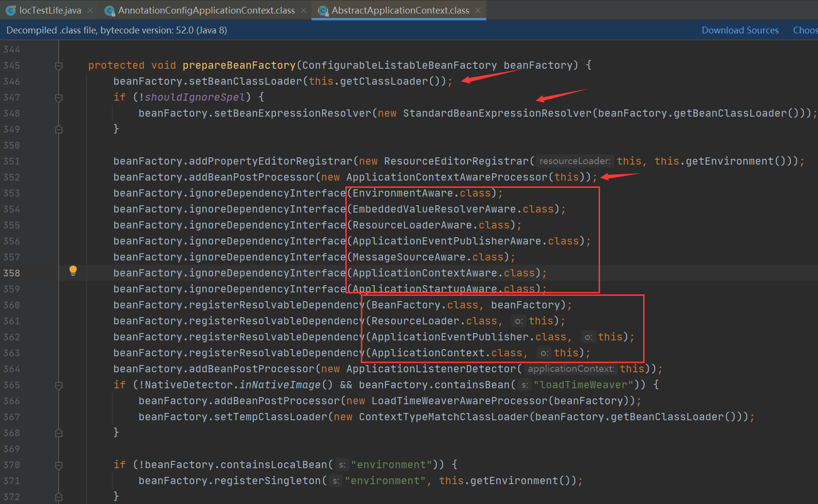818x504 pixels.
Task: Click the "loadTimeWeaver" string literal
Action: point(584,385)
